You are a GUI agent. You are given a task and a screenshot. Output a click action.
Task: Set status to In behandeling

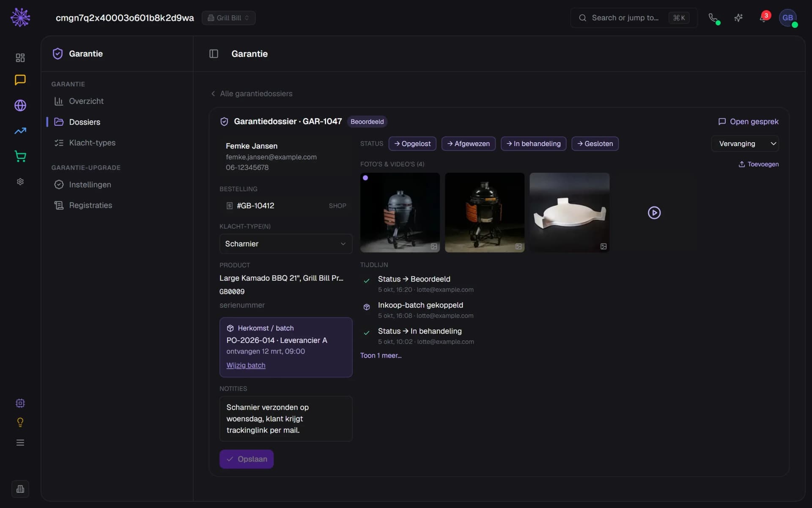pos(533,144)
